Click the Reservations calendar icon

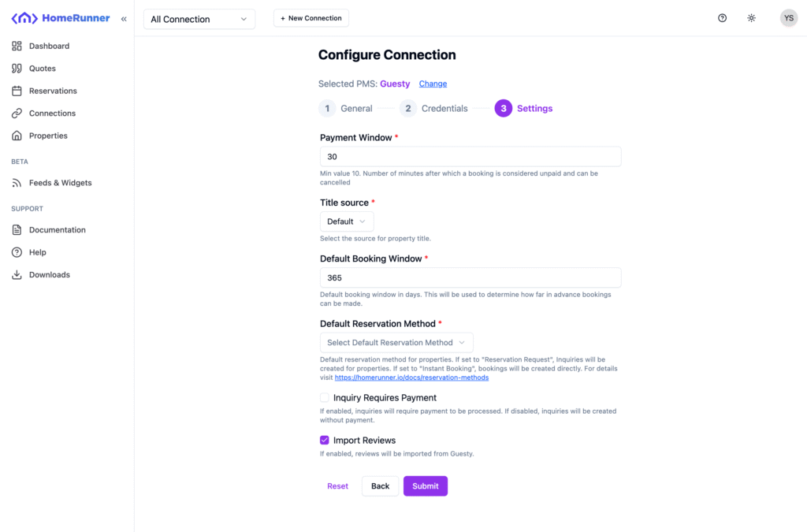click(17, 91)
